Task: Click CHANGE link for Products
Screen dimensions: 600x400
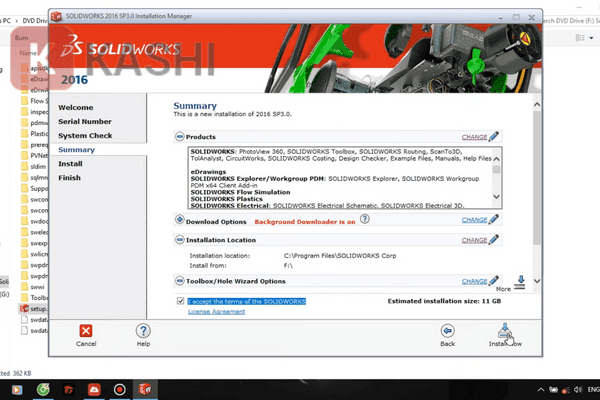Action: pos(474,137)
